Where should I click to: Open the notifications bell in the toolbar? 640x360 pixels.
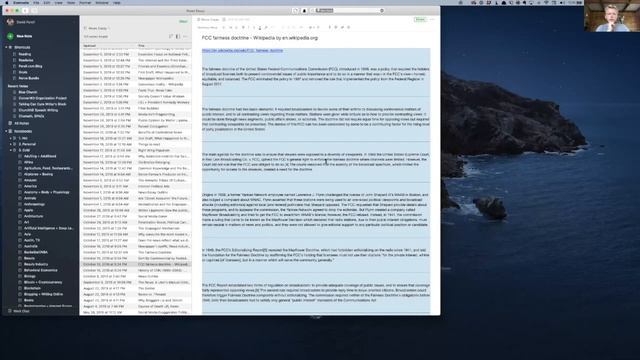coord(304,11)
